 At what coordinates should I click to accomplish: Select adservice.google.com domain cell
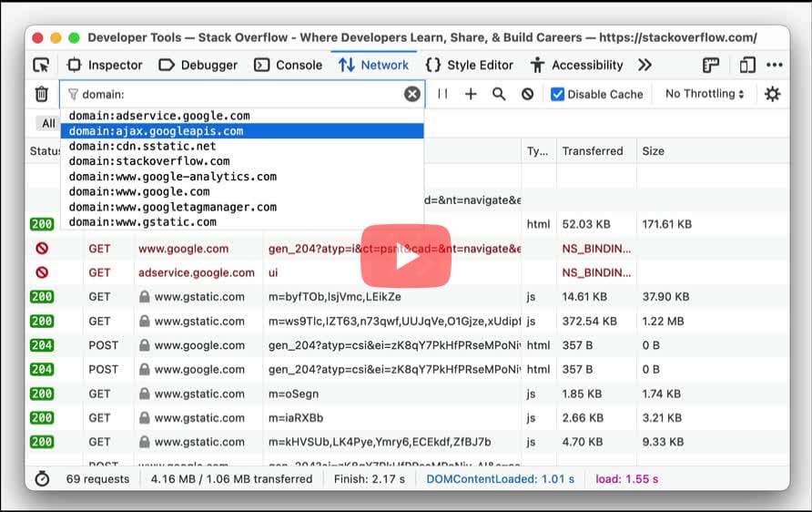pyautogui.click(x=197, y=272)
